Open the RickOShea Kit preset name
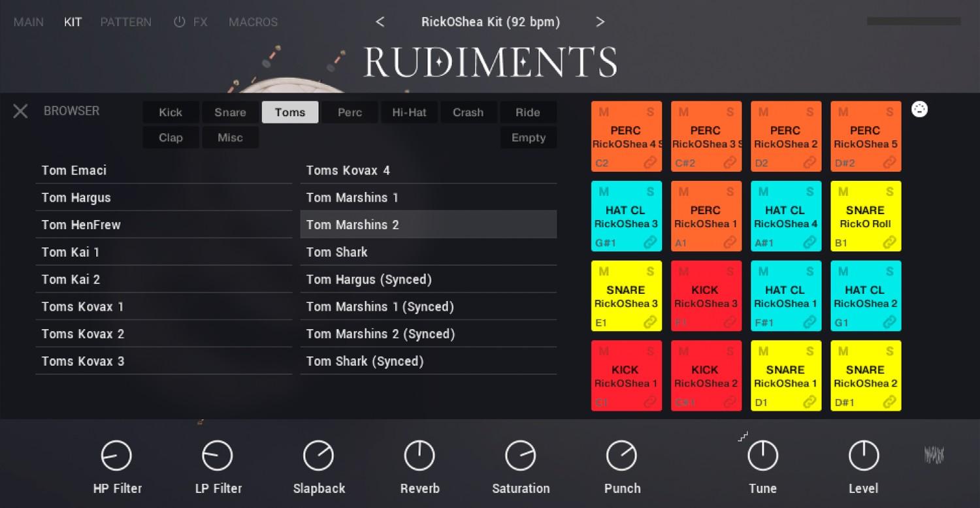The height and width of the screenshot is (508, 980). coord(490,22)
